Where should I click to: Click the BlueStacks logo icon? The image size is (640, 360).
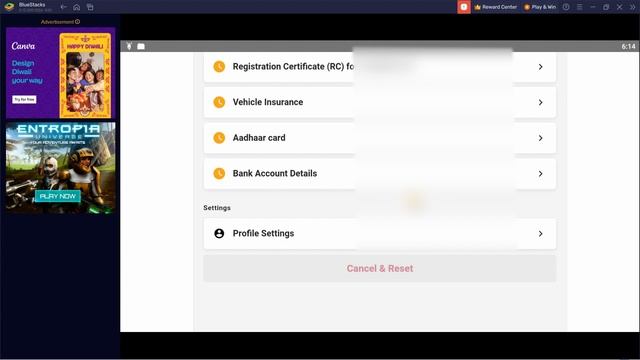point(9,7)
